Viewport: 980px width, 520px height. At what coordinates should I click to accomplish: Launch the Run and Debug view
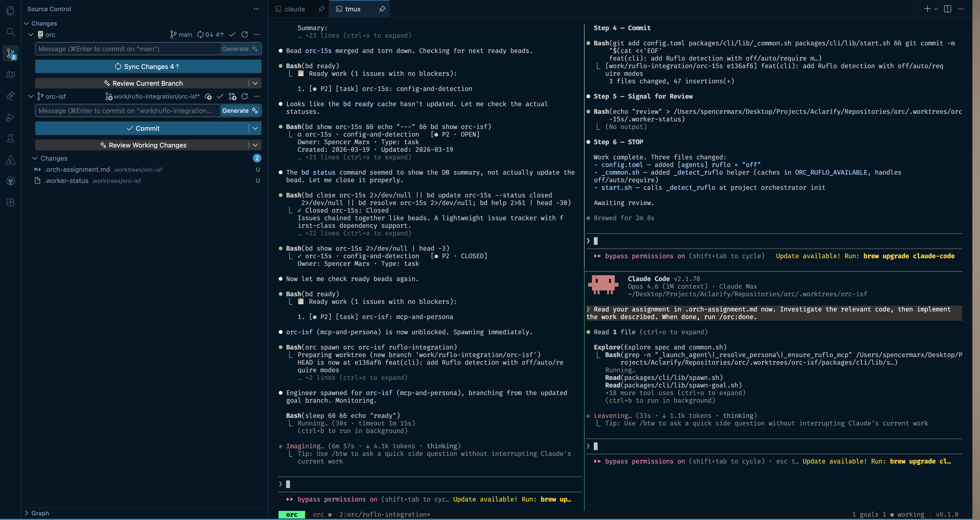coord(10,117)
